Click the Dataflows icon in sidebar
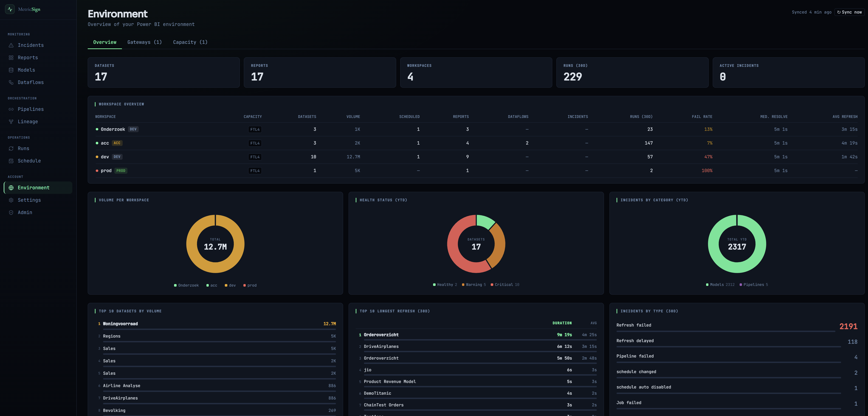Viewport: 868px width, 416px height. (x=11, y=82)
